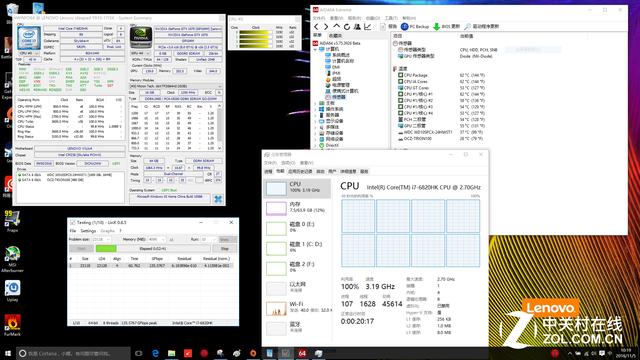Click All memory button in LinX

point(171,240)
